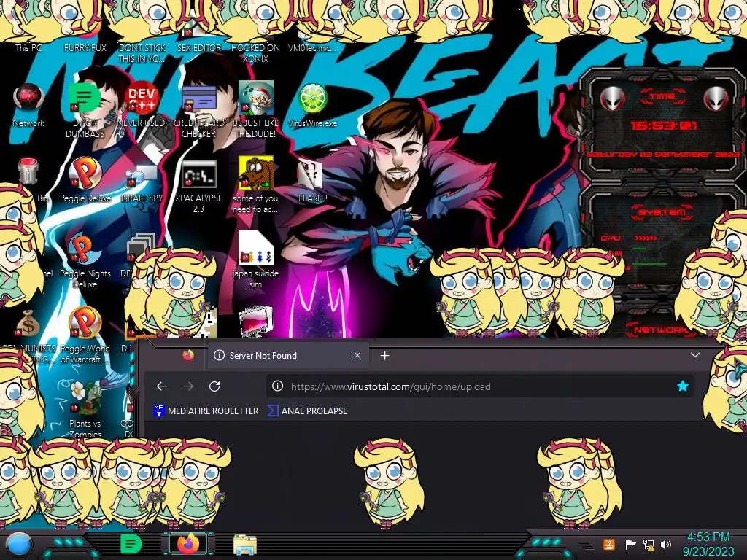The image size is (747, 560).
Task: Open the second bookmarks toolbar item
Action: (x=307, y=411)
